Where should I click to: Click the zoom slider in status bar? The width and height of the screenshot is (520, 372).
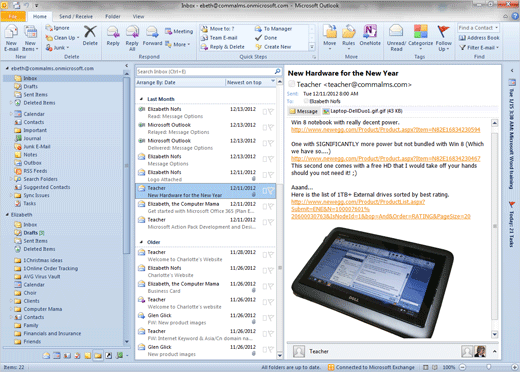(488, 367)
